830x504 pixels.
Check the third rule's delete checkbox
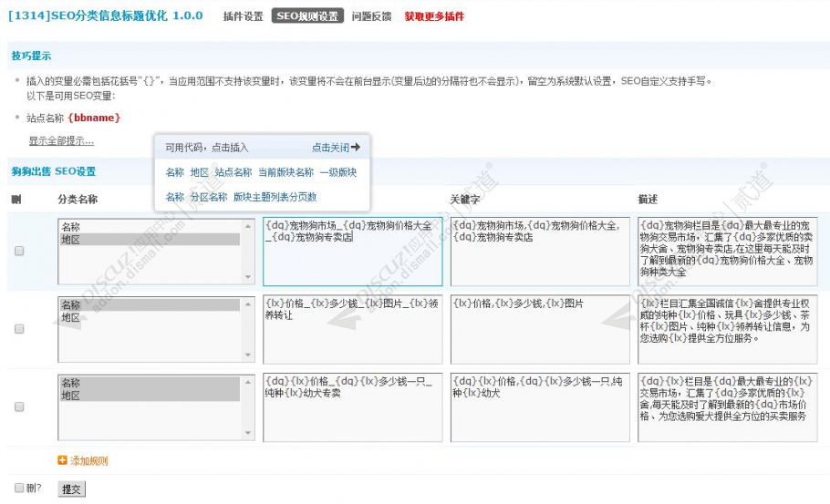pos(19,407)
